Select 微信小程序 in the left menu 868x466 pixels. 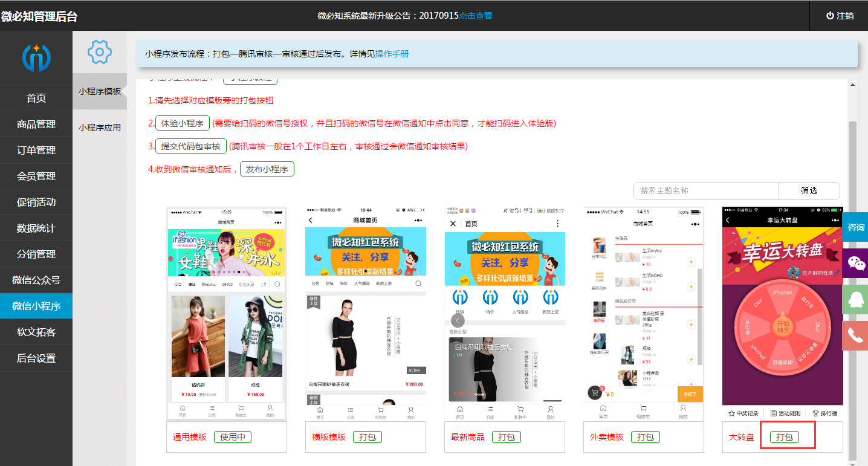[x=36, y=306]
